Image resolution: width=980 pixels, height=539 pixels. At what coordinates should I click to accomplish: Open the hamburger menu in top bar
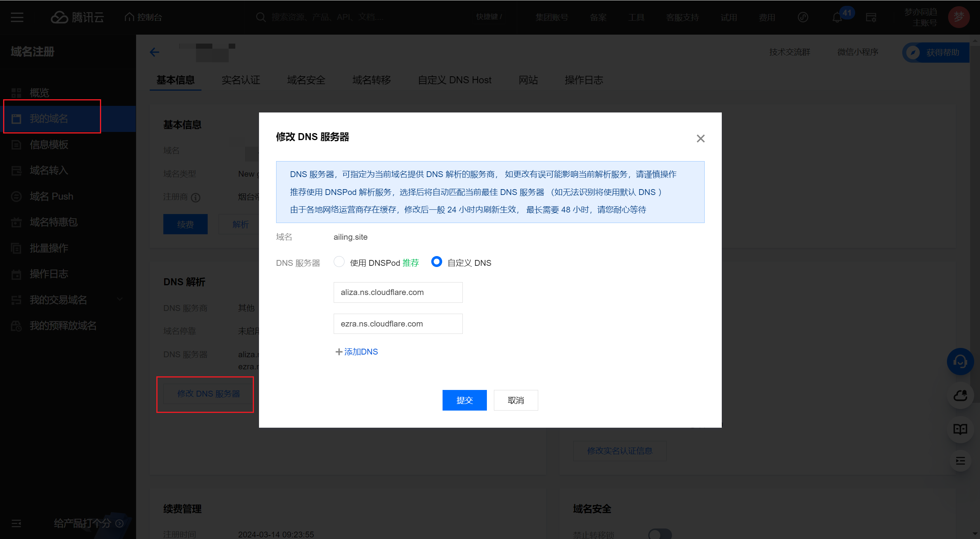coord(17,17)
